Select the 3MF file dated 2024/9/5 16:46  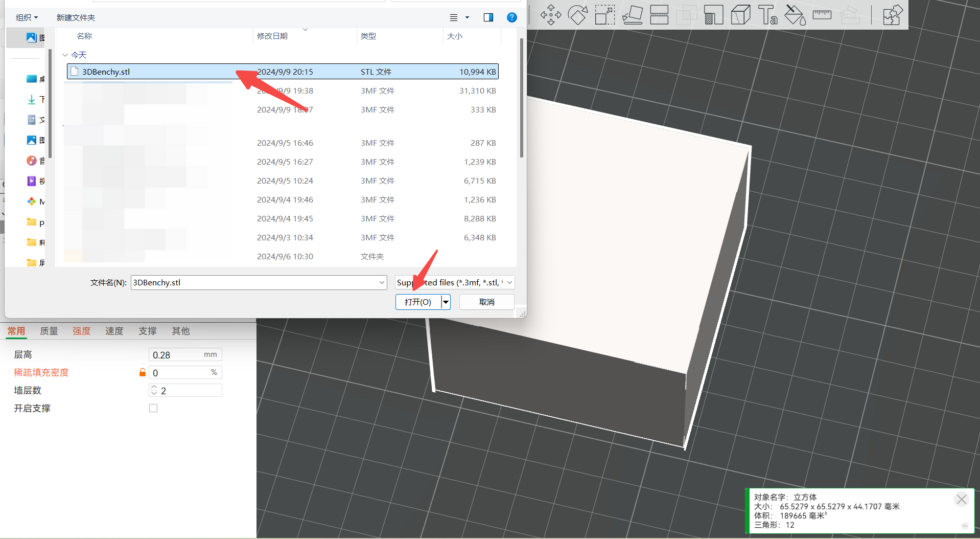[x=282, y=143]
